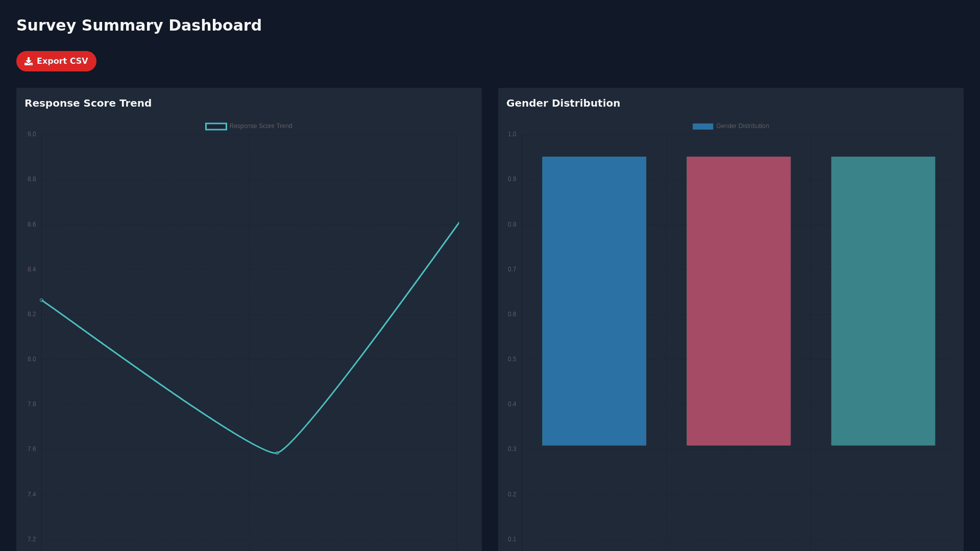Click the first data point on trend line

tap(42, 300)
